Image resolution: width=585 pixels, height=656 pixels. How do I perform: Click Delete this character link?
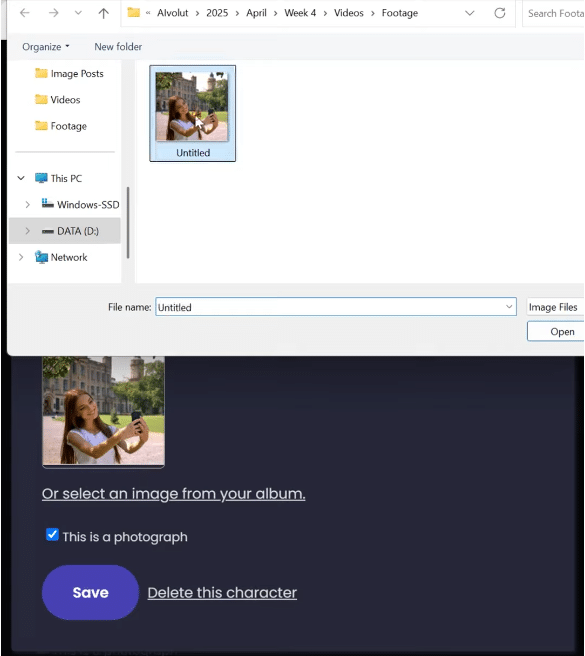222,593
